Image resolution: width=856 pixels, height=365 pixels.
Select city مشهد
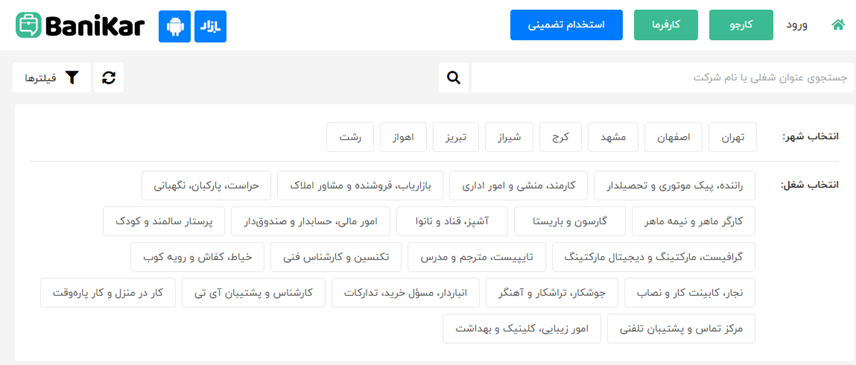pyautogui.click(x=614, y=137)
